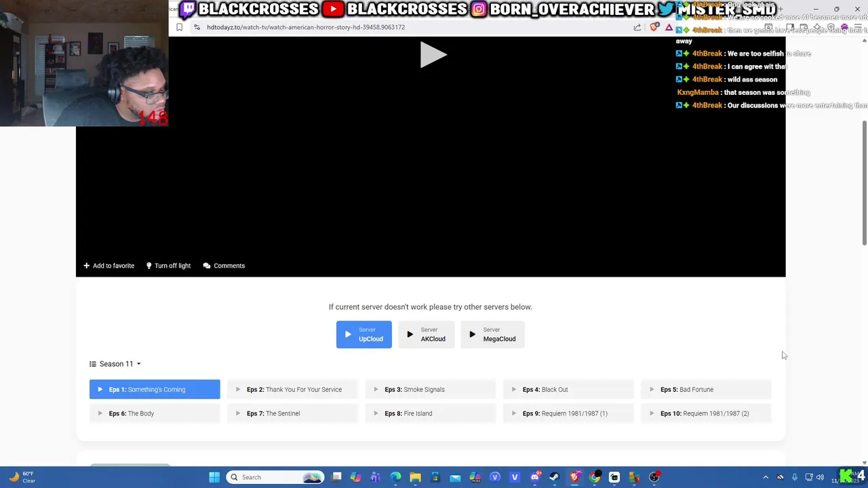Play Eps 4: Black Out
Image resolution: width=868 pixels, height=488 pixels.
click(568, 389)
